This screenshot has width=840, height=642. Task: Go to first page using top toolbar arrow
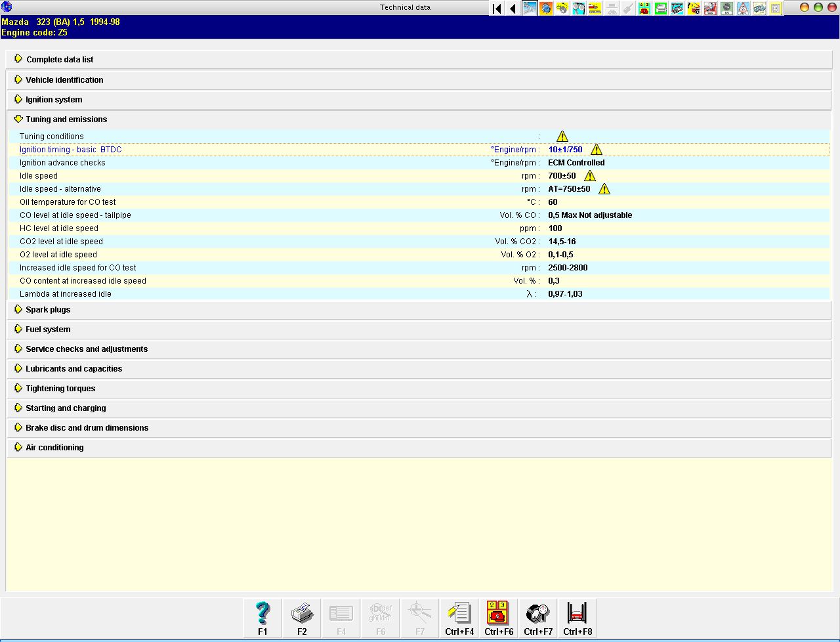point(497,9)
